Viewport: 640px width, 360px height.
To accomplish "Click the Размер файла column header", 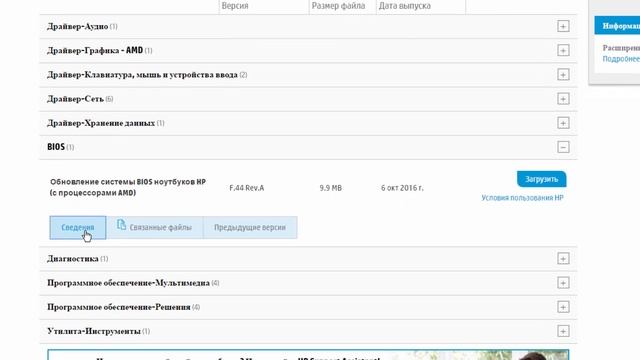I will point(338,6).
